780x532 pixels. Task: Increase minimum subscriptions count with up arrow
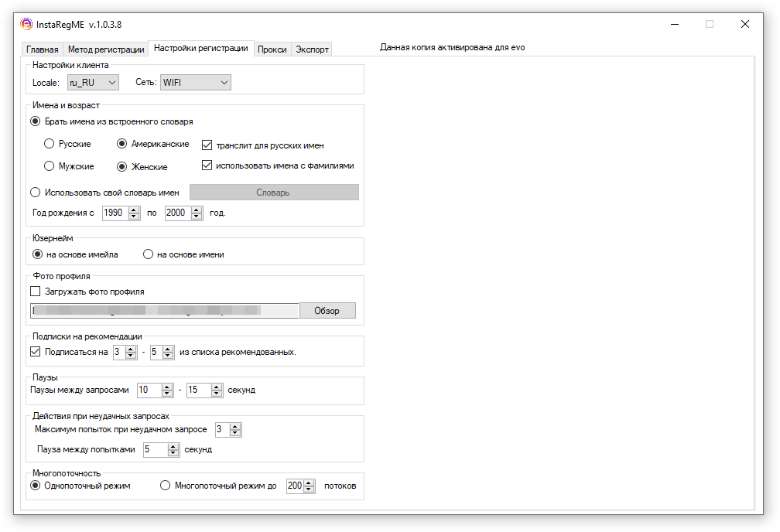coord(131,349)
